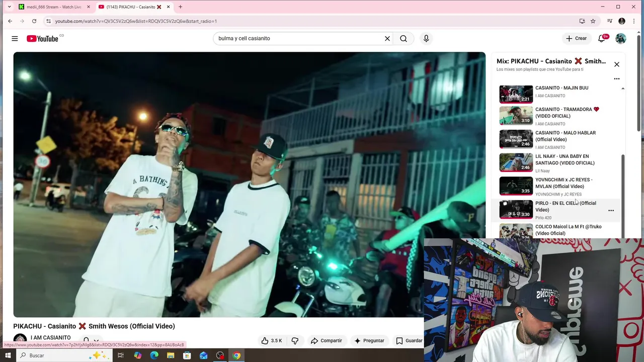Screen dimensions: 644x362
Task: Start voice search with the microphone
Action: click(426, 38)
